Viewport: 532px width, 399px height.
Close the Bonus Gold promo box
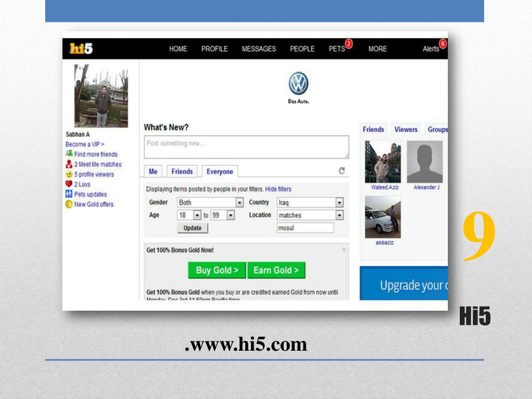[344, 249]
